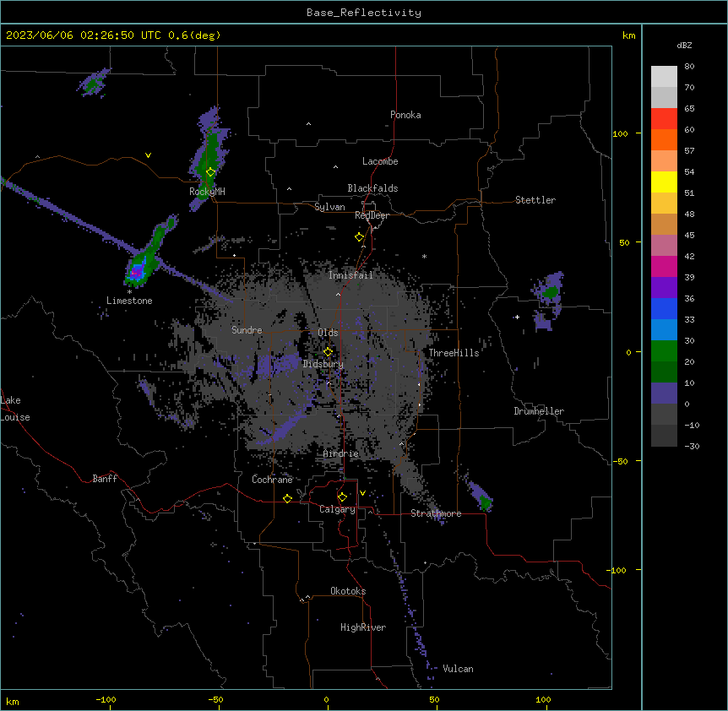This screenshot has width=728, height=711.
Task: Click the green storm cell north of Drumheller
Action: point(551,292)
